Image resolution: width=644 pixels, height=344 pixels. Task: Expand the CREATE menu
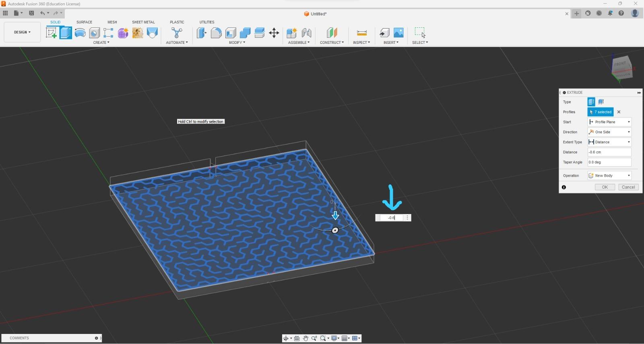101,42
